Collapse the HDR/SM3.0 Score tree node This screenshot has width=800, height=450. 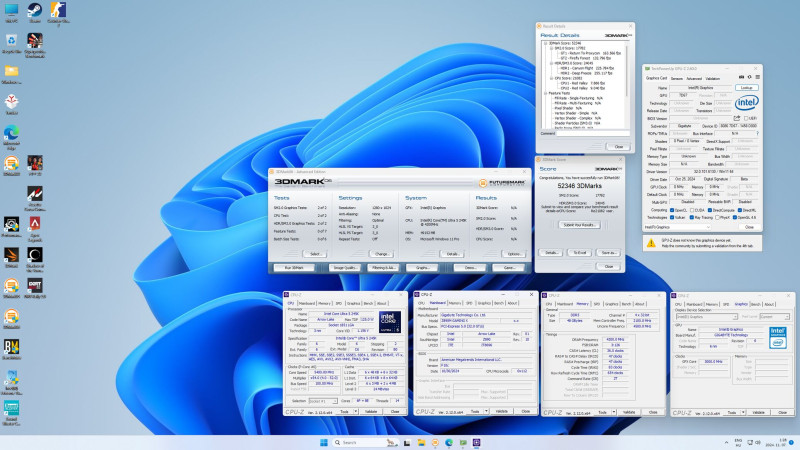551,63
